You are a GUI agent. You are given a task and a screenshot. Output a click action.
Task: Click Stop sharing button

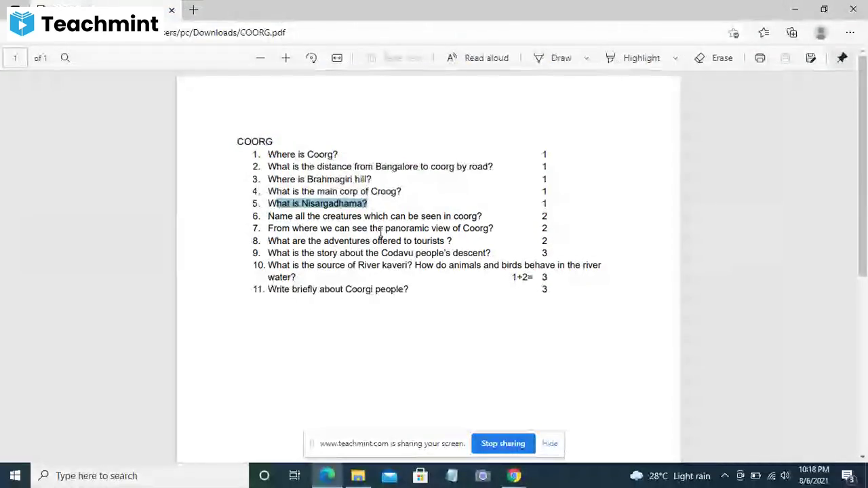click(x=503, y=443)
